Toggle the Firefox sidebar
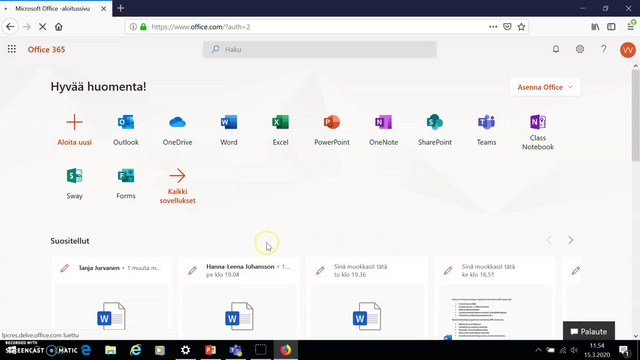 pos(611,27)
